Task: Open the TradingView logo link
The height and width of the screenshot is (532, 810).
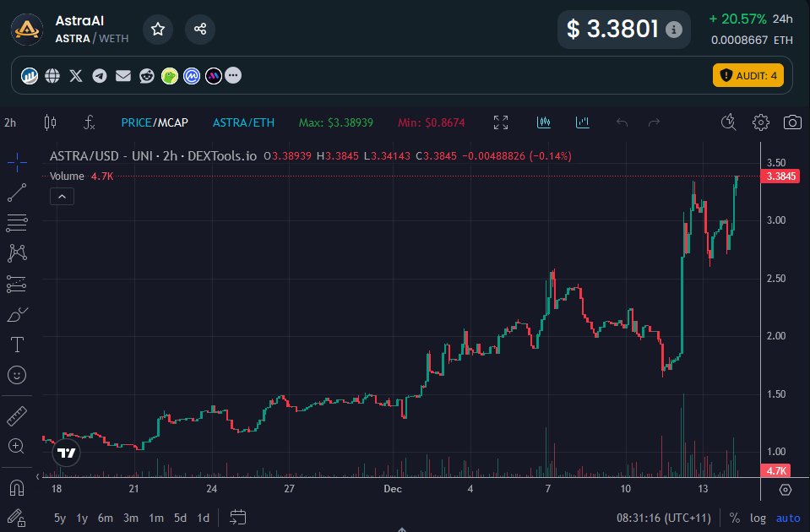Action: (x=66, y=453)
